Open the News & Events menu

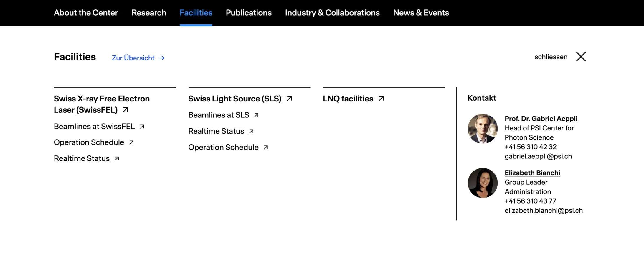pos(421,13)
